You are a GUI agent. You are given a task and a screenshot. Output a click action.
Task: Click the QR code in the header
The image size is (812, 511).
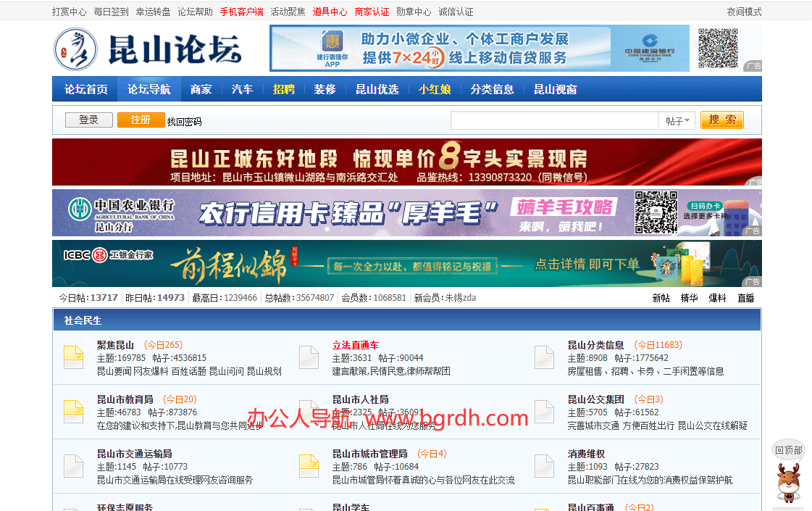pyautogui.click(x=718, y=48)
